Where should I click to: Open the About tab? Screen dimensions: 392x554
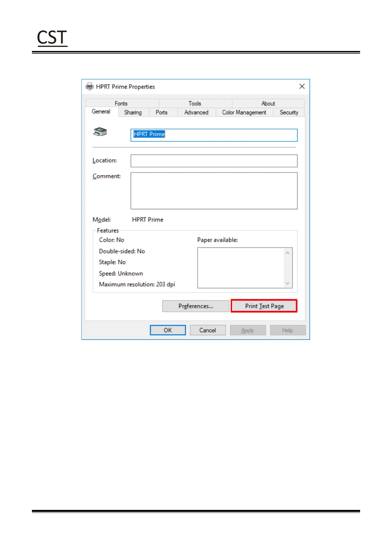268,103
